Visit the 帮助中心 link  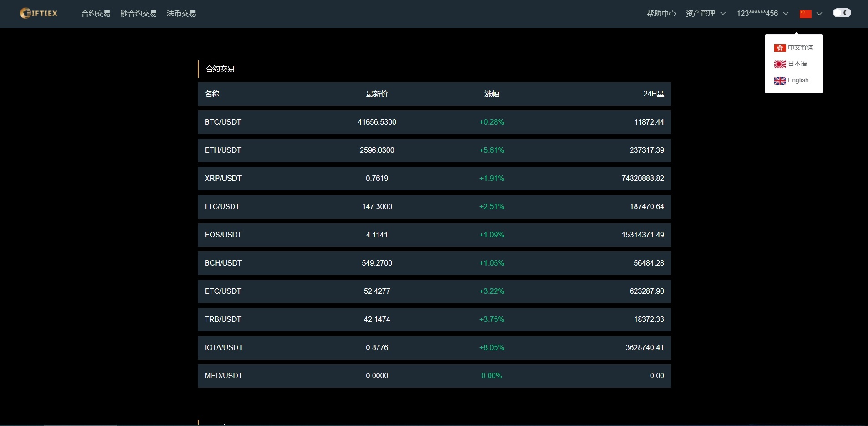(x=661, y=14)
